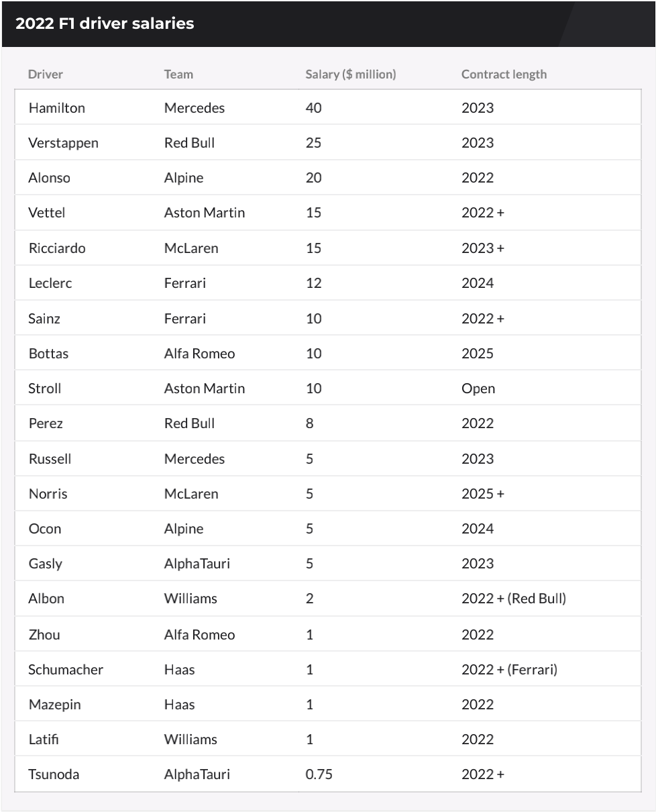
Task: Select Tsunoda's 0.75 salary cell
Action: (319, 774)
